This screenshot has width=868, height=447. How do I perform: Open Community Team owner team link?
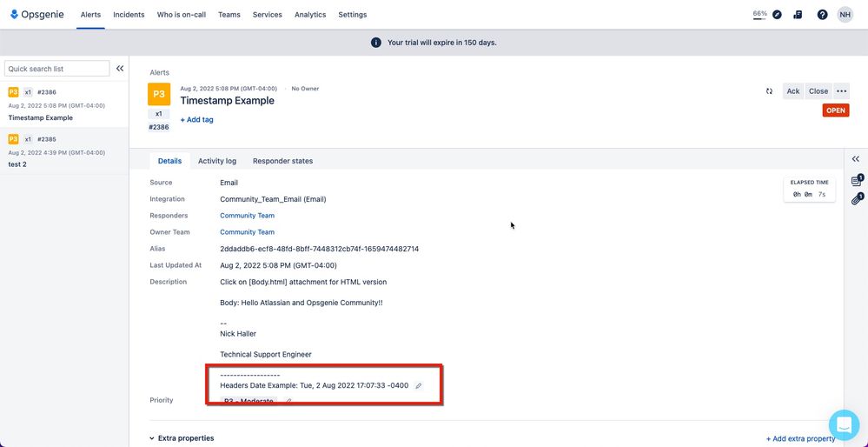(247, 232)
